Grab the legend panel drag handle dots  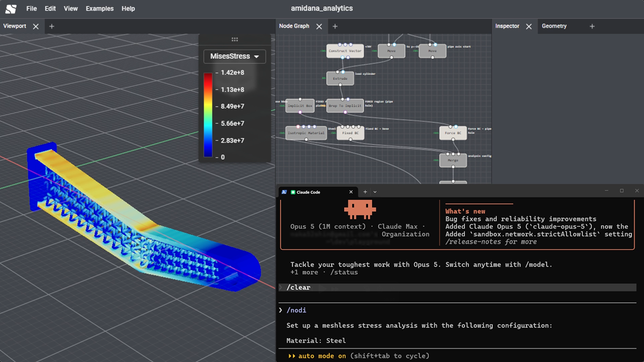tap(235, 40)
